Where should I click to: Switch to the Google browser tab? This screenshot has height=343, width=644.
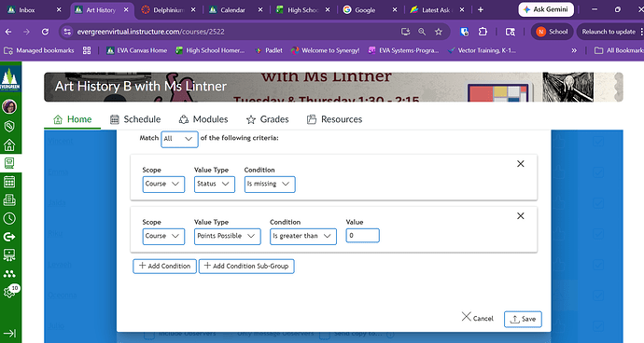coord(365,10)
